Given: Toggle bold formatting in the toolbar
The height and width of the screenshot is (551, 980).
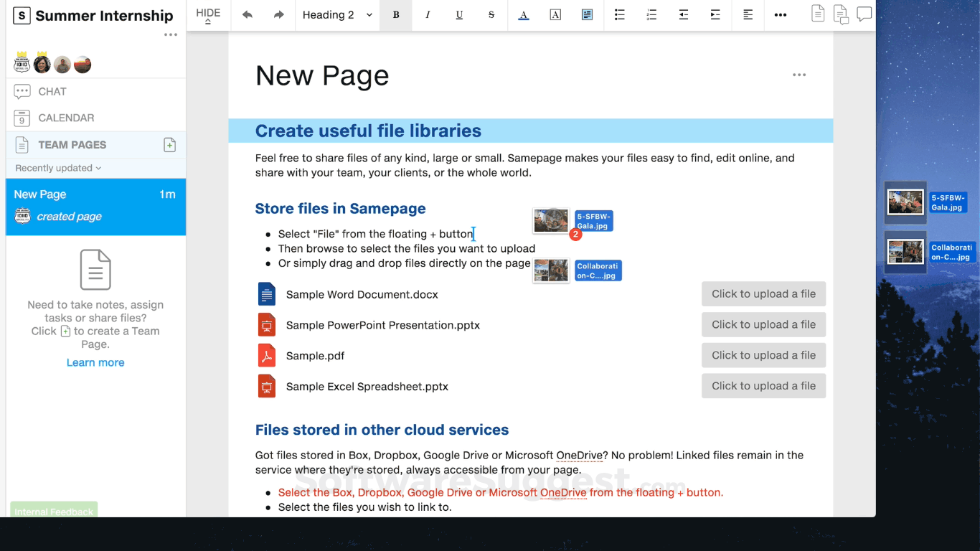Looking at the screenshot, I should 395,14.
